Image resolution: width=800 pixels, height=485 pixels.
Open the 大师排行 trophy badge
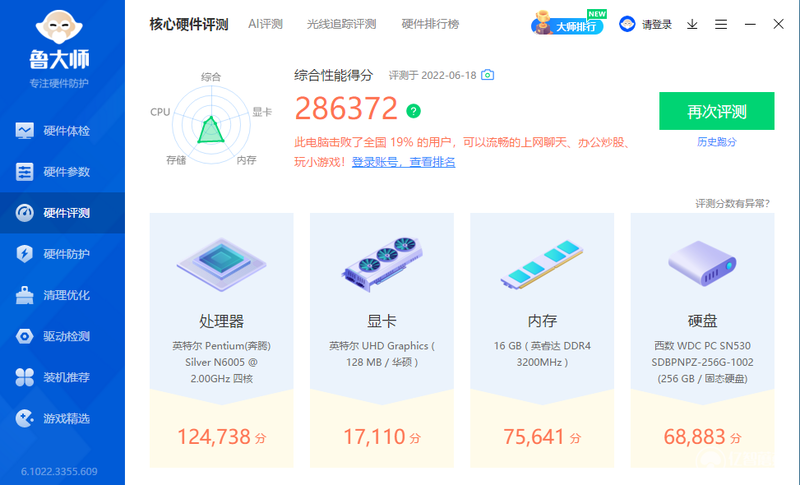569,23
